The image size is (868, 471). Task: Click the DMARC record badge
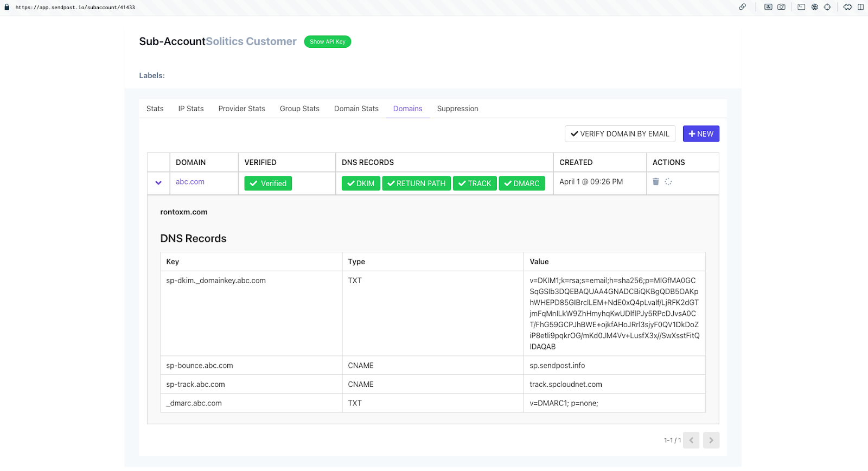522,183
